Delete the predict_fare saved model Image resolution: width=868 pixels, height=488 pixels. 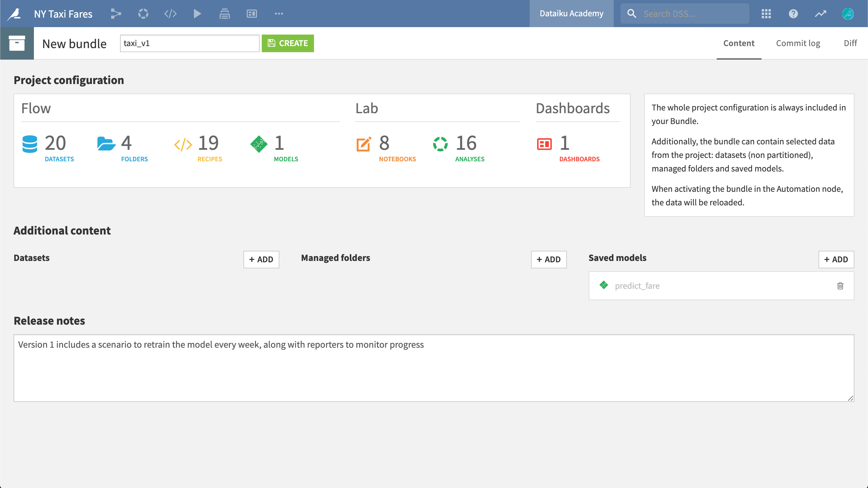click(x=840, y=286)
